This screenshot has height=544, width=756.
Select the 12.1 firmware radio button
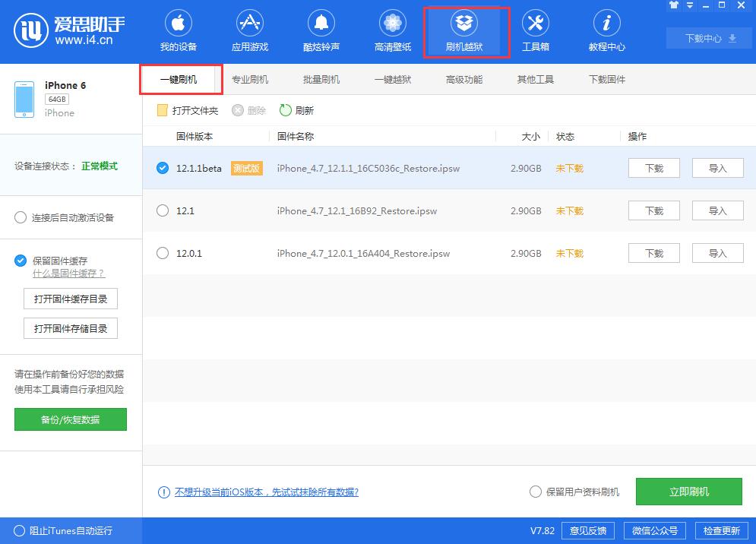tap(162, 210)
